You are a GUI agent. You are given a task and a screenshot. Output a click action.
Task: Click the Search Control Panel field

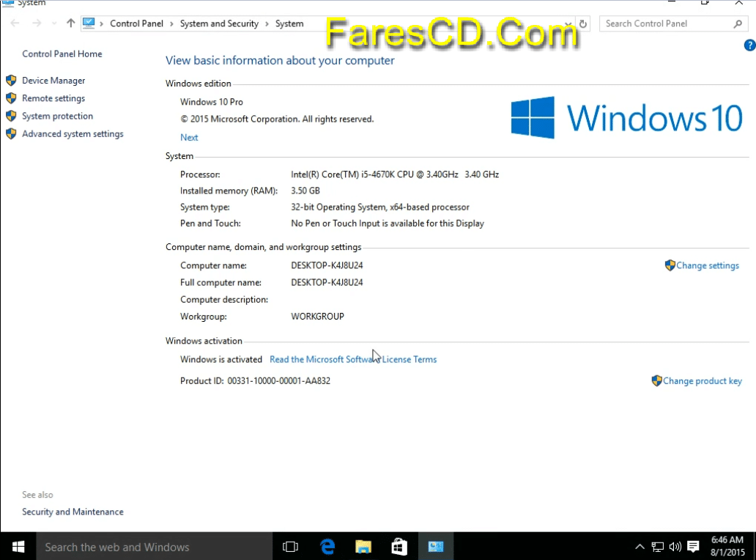[x=673, y=23]
